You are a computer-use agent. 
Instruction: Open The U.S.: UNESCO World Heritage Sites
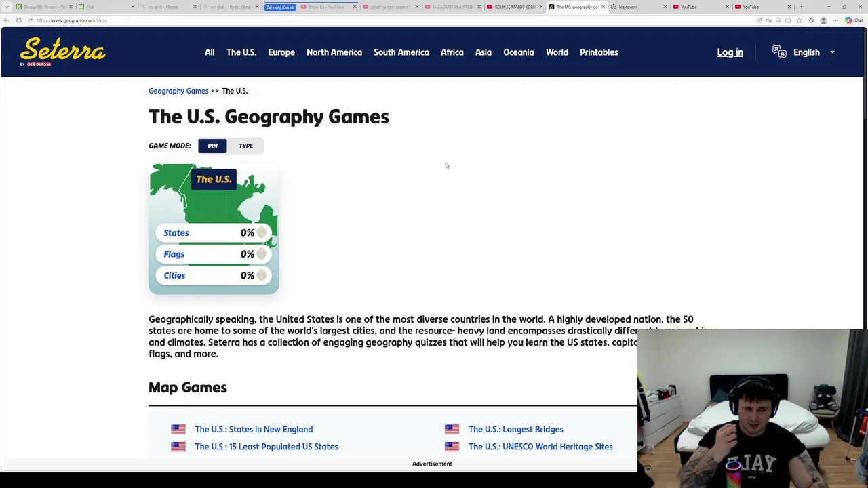click(x=540, y=447)
